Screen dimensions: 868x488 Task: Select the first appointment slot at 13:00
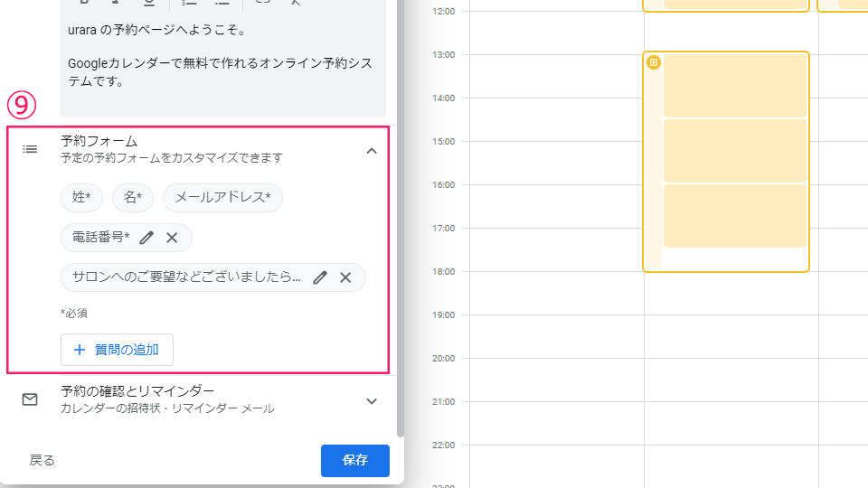(x=734, y=85)
